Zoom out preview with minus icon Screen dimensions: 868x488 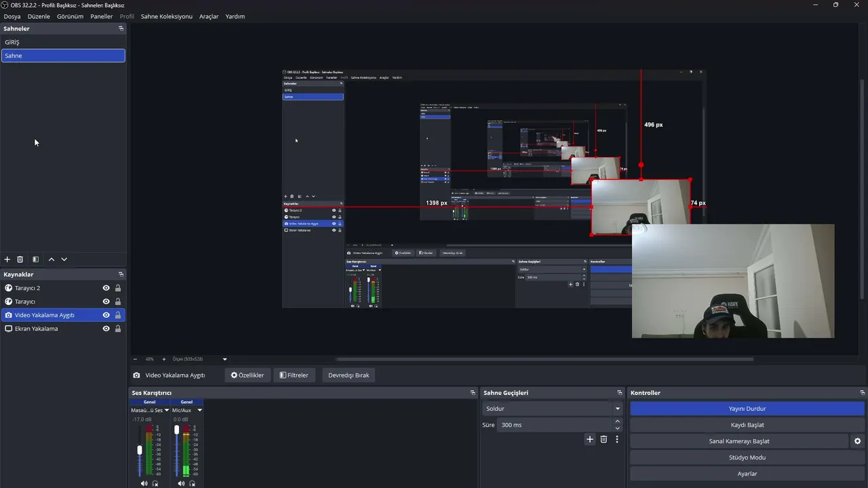(x=135, y=359)
